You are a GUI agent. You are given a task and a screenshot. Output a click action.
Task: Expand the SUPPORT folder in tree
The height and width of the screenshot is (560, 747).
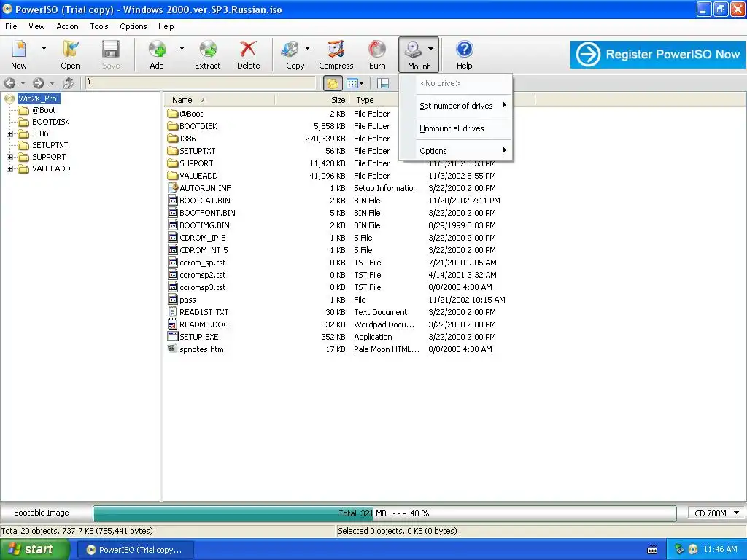point(9,157)
